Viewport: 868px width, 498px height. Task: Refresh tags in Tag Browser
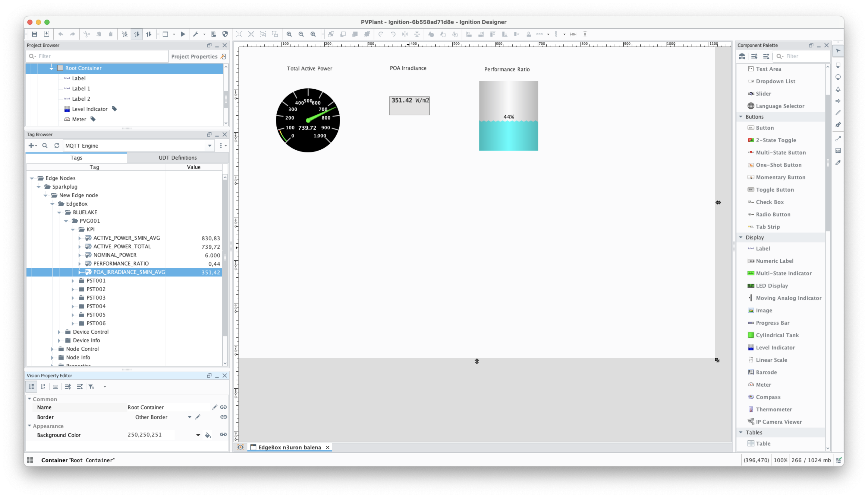point(57,146)
